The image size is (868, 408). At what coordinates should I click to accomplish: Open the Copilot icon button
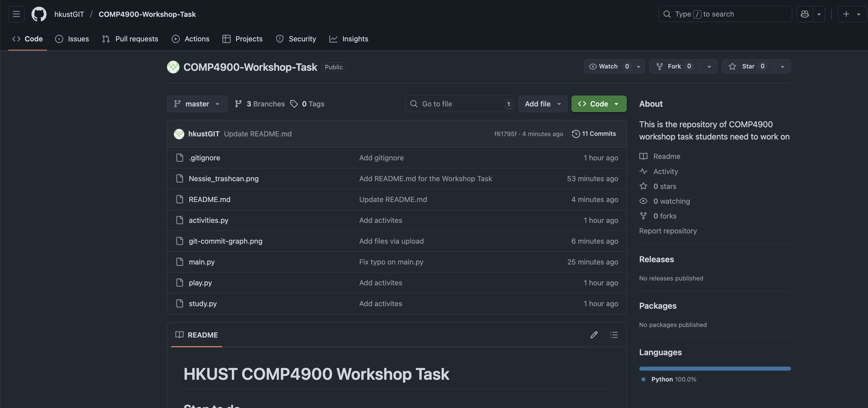tap(805, 14)
